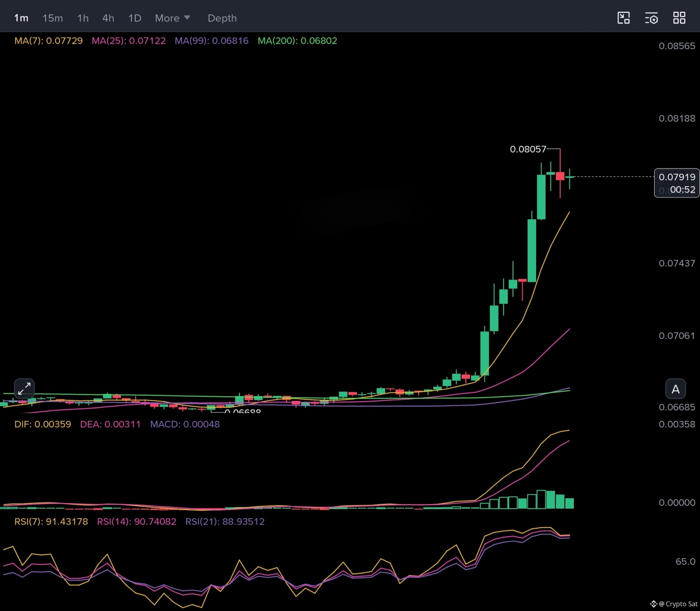Click the RSI(21): 88.93512 label

click(225, 521)
